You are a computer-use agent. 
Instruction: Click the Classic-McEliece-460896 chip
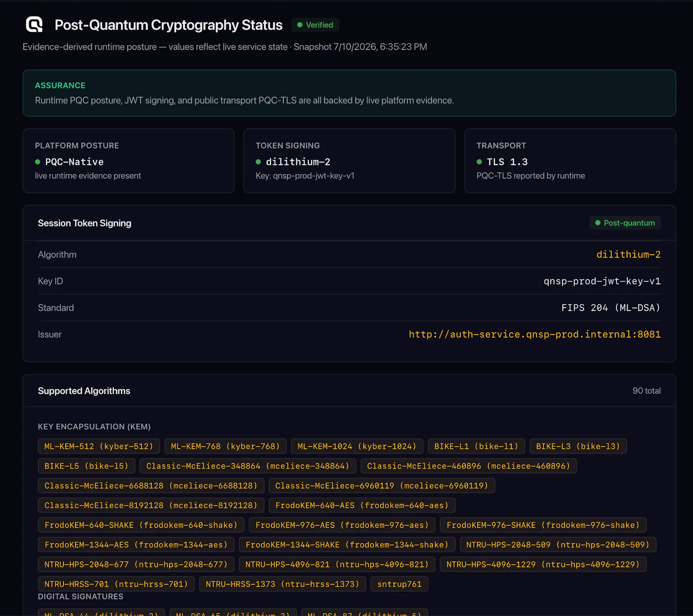pos(469,466)
